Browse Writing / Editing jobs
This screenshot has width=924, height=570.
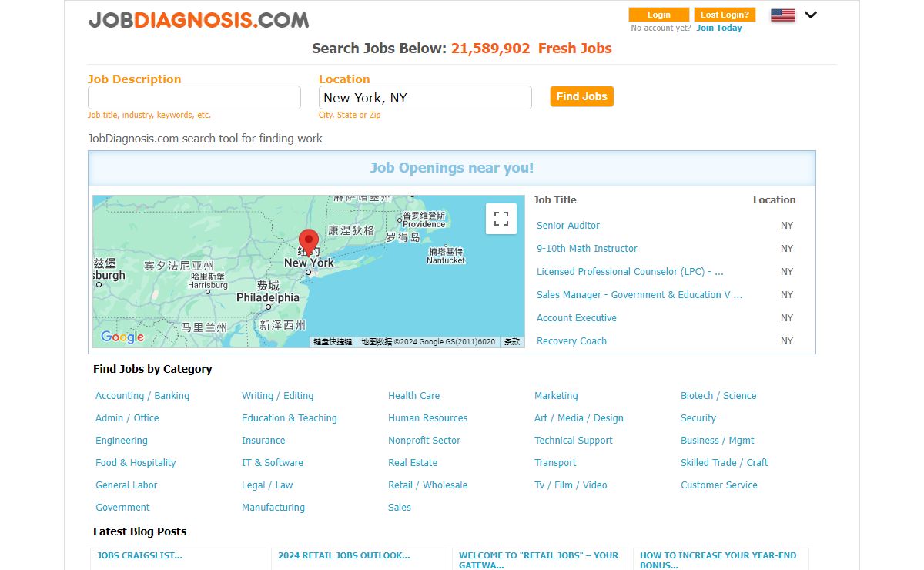click(277, 396)
